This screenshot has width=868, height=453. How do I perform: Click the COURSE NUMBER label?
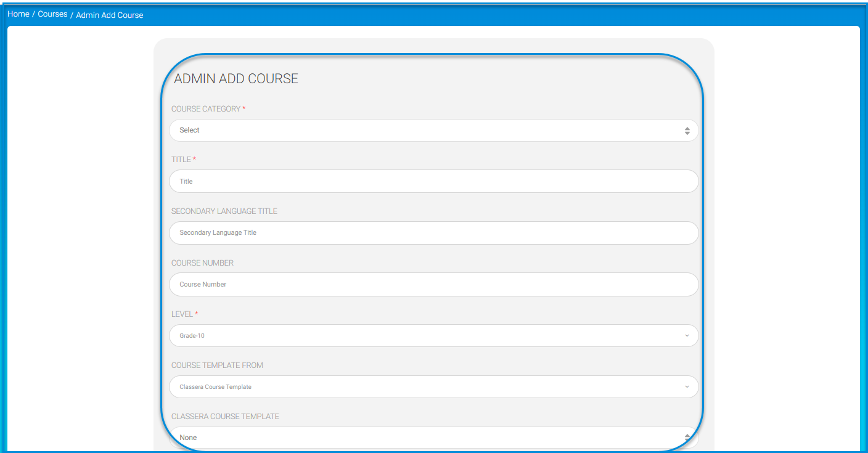point(202,263)
